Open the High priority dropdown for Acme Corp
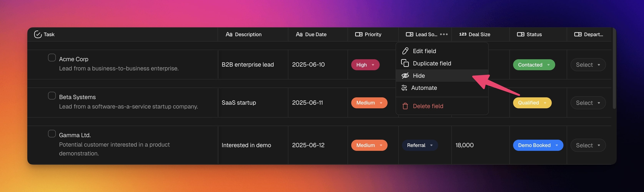Screen dimensions: 644x192 (x=365, y=65)
